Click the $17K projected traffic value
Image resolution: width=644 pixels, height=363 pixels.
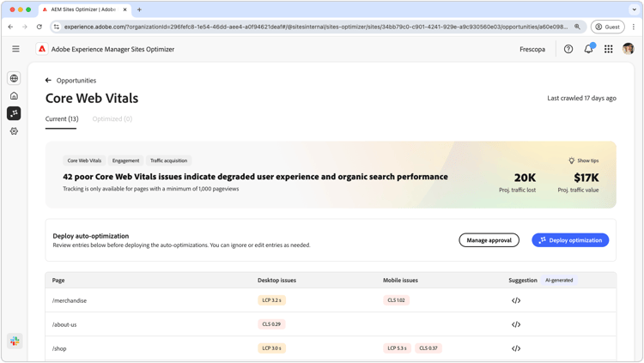[586, 178]
